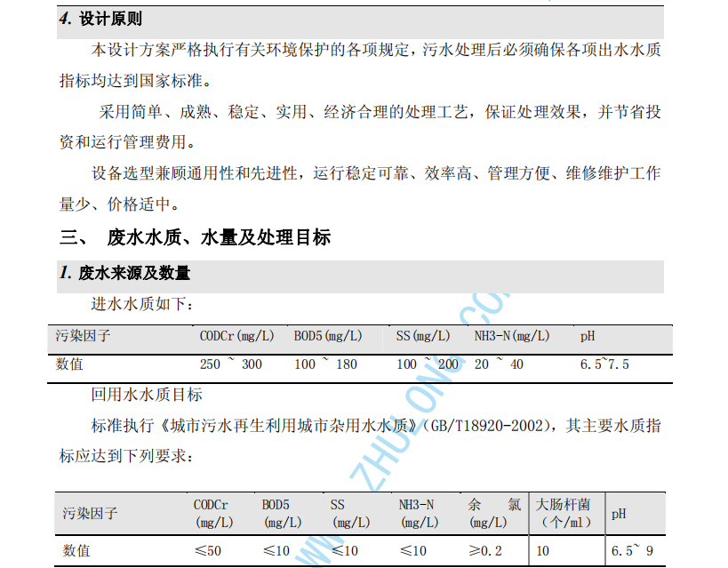Click the section heading '废水水质、水量及处理目标'

click(x=219, y=237)
